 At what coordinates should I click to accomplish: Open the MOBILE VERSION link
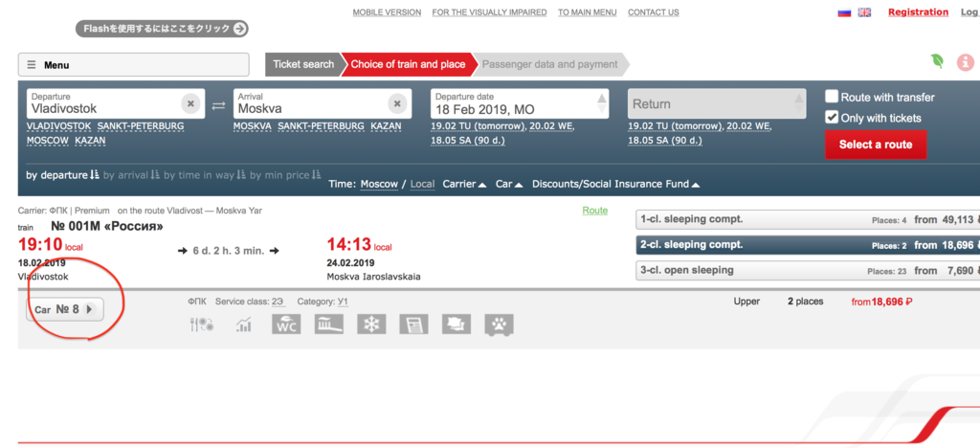point(387,12)
